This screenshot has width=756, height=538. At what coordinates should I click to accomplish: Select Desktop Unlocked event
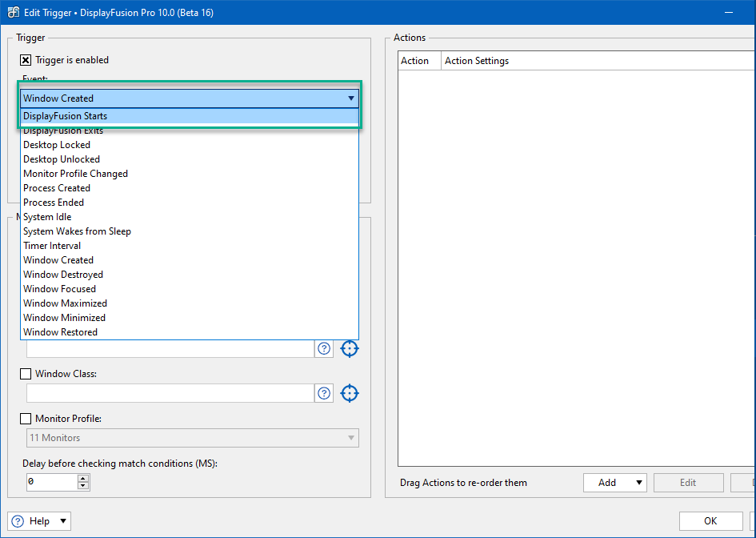190,159
